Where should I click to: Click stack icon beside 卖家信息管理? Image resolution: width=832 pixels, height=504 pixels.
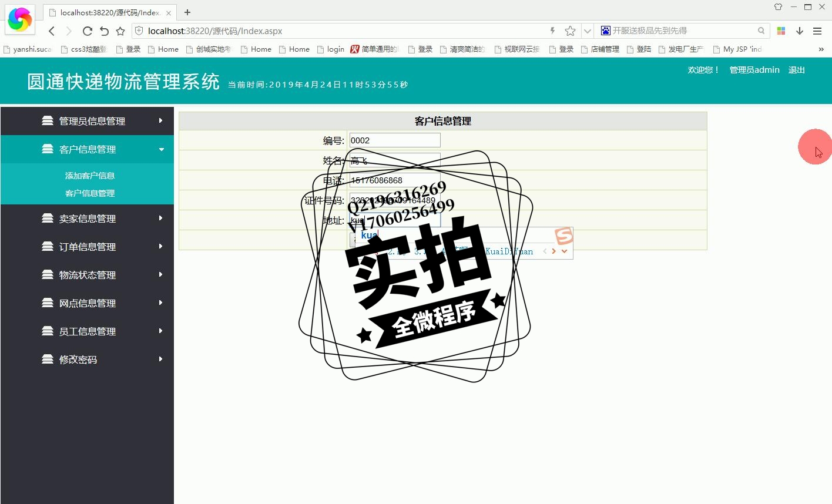[48, 218]
